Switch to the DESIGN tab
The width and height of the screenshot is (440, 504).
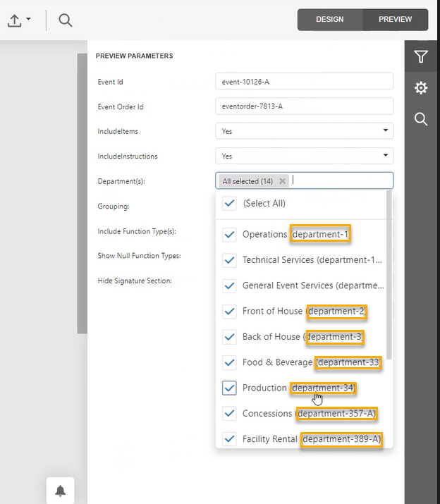coord(330,19)
